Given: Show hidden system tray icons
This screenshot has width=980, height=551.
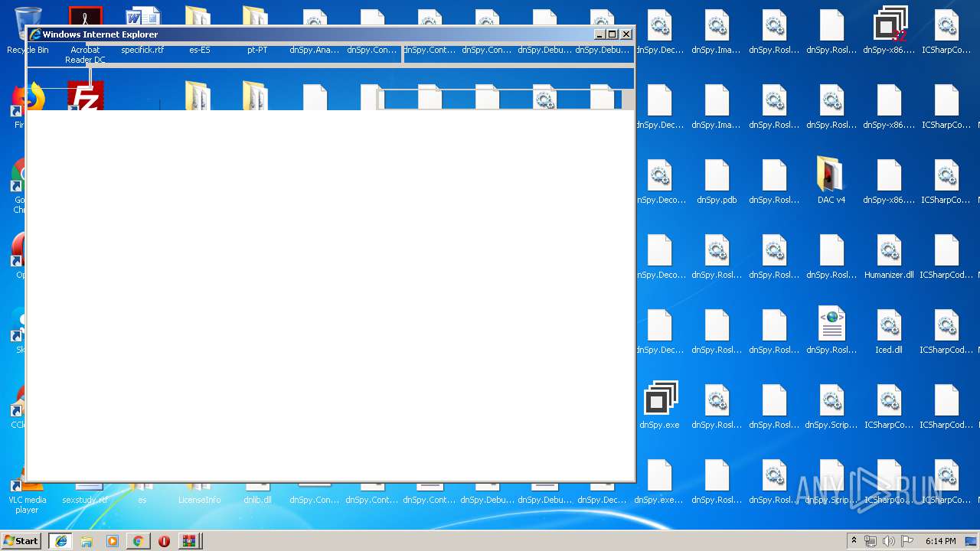Looking at the screenshot, I should pos(854,541).
